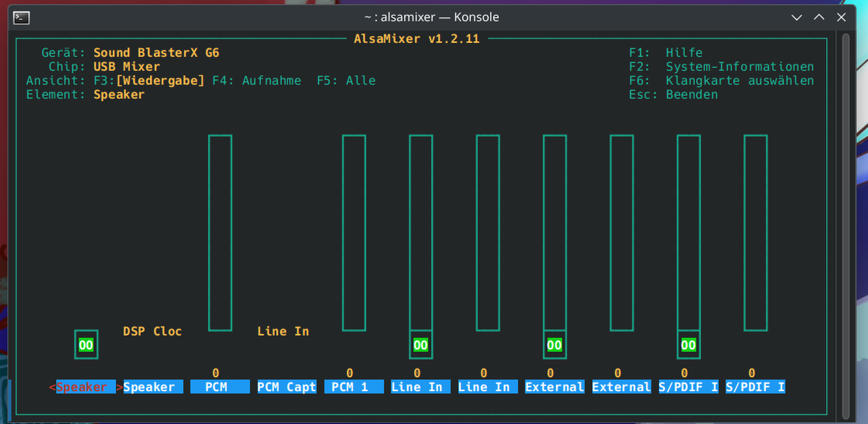Select the white Speaker channel label below DSP Cloc
Screen dimensions: 868x424
153,387
